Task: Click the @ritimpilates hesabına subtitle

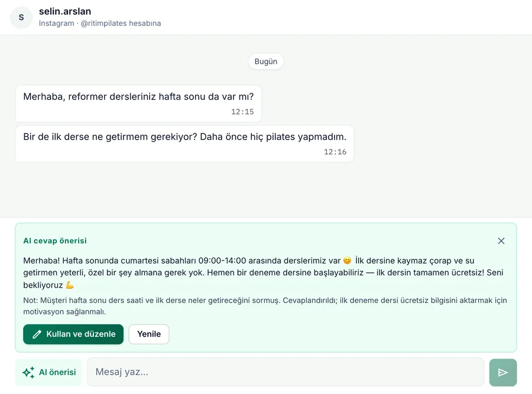Action: point(121,24)
